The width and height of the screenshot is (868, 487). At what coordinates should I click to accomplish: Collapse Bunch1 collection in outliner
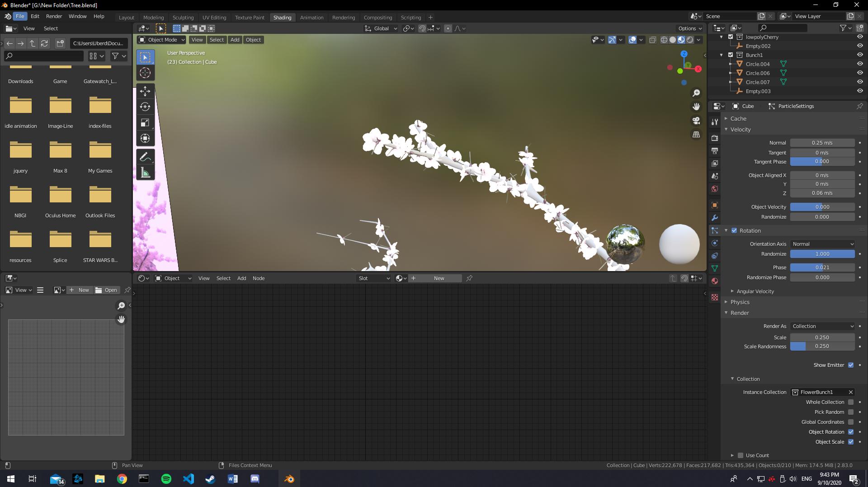[x=722, y=55]
